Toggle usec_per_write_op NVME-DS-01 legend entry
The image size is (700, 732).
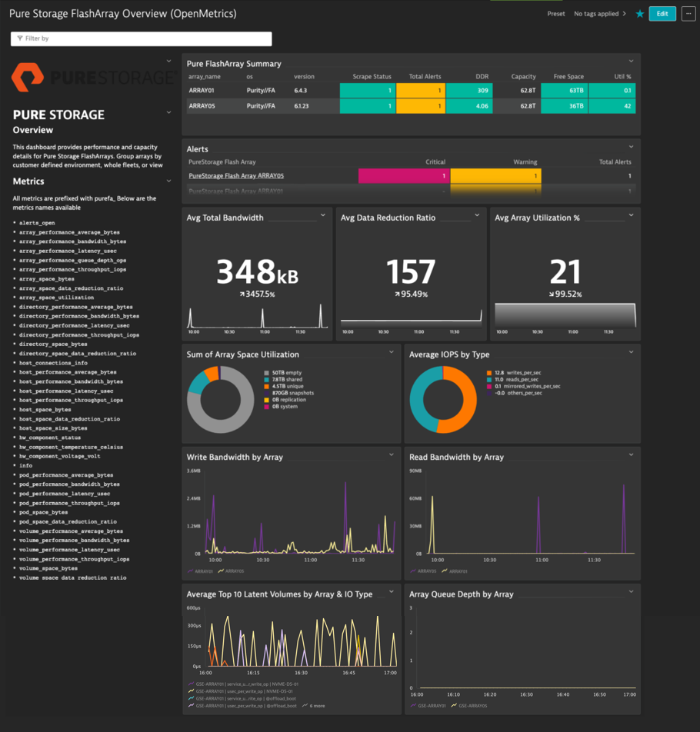point(240,691)
